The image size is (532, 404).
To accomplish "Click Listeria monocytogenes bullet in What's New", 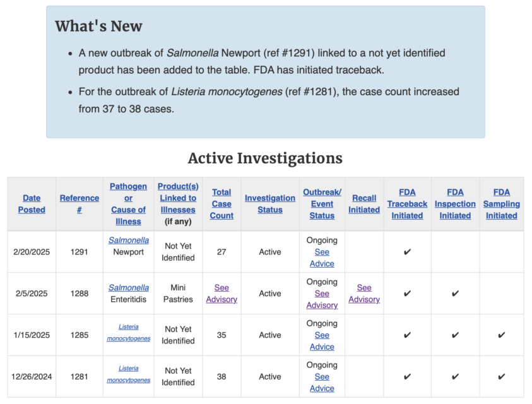I will coord(269,100).
